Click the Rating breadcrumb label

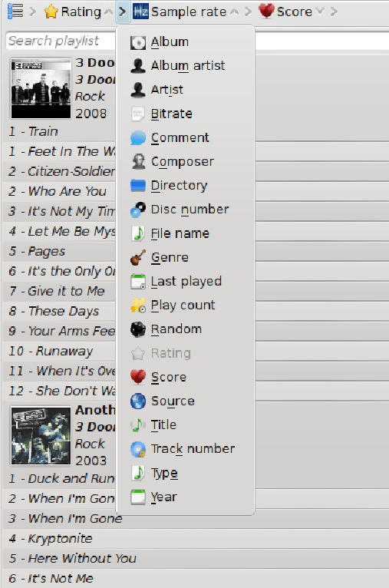81,12
